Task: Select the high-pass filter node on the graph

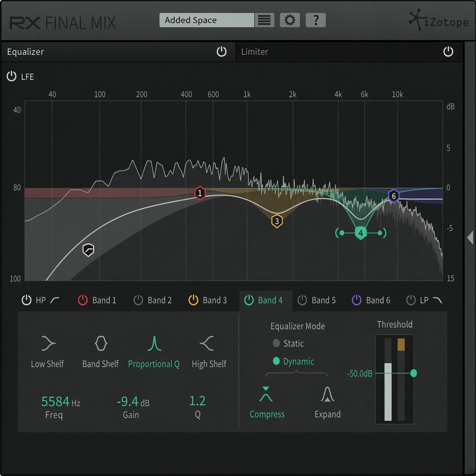Action: 88,250
